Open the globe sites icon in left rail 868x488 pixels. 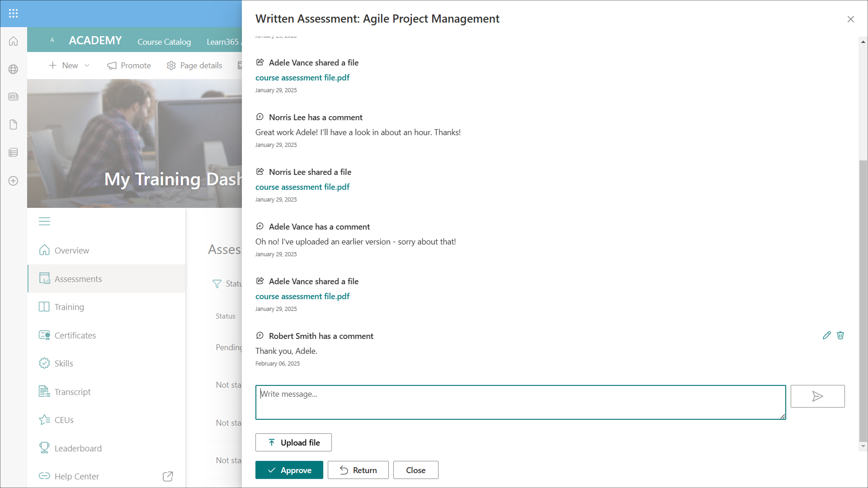coord(14,69)
